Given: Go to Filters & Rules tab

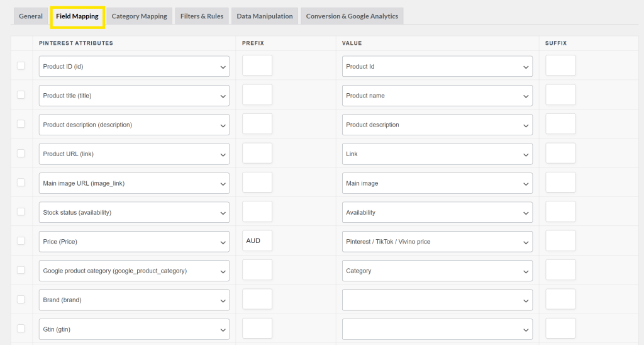Looking at the screenshot, I should [x=202, y=16].
